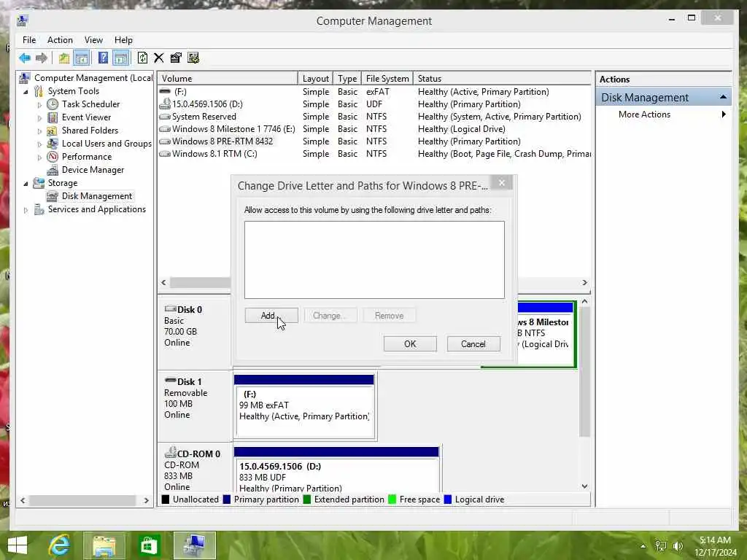Open the Help menu
747x560 pixels.
tap(123, 40)
